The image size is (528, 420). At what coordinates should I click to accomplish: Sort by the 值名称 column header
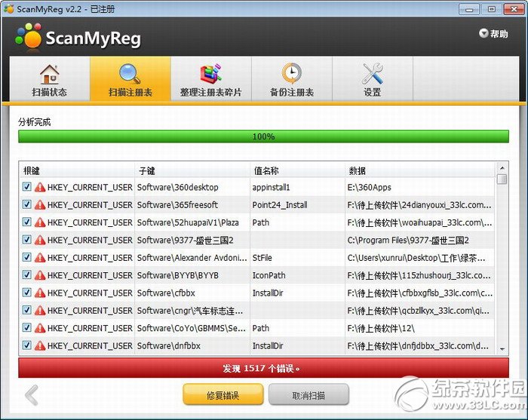click(297, 170)
